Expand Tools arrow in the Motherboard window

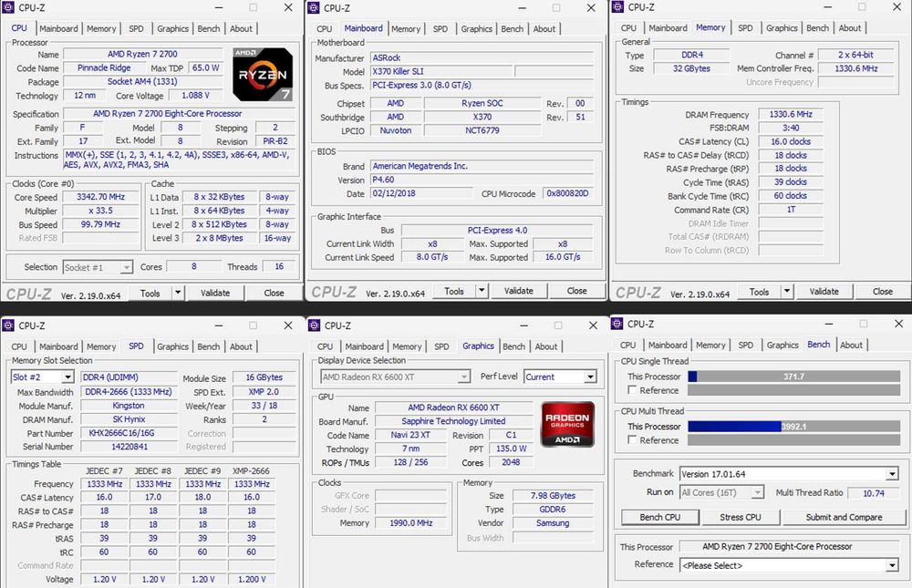click(x=482, y=290)
